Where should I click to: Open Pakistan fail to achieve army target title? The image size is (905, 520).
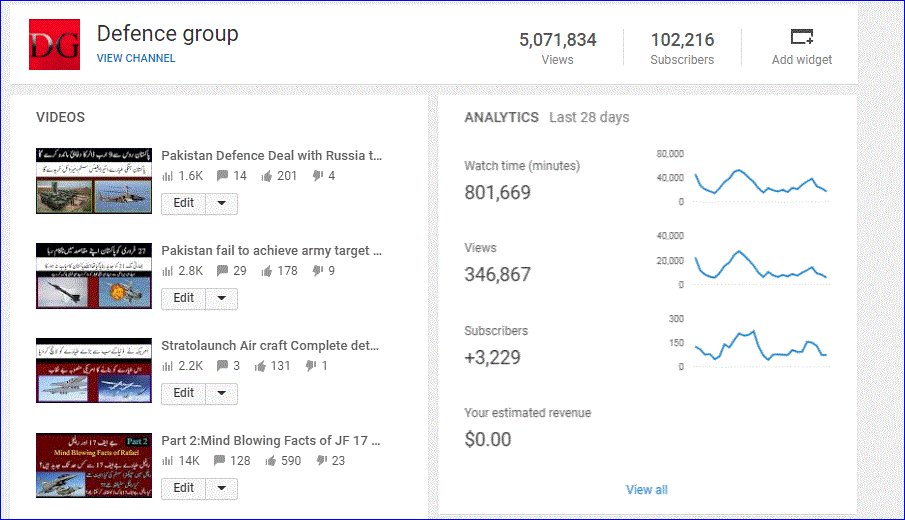[x=271, y=250]
